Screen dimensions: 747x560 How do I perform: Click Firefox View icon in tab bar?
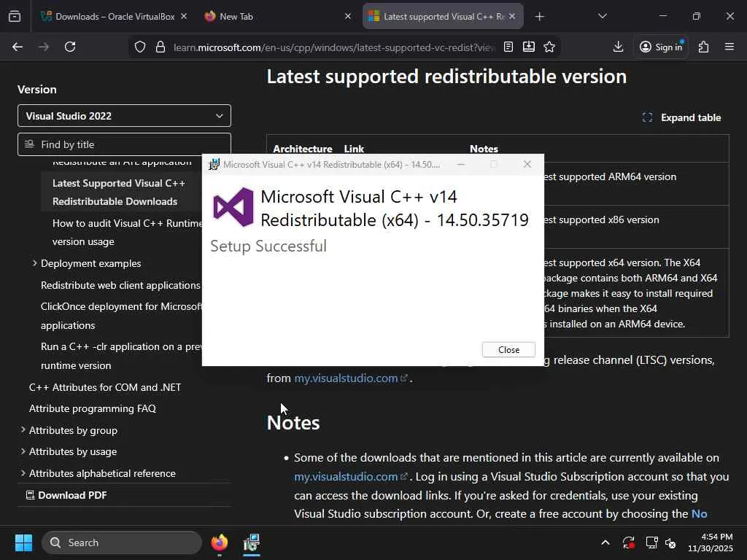click(x=15, y=17)
